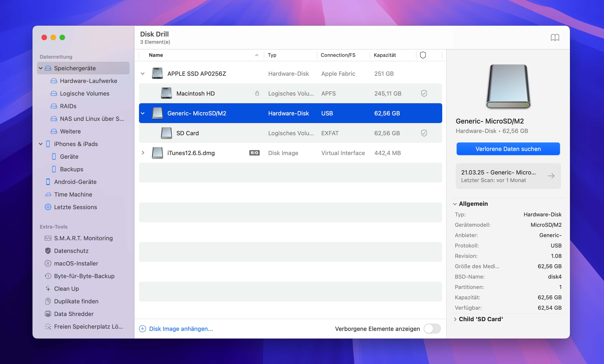Click the S.M.A.R.T. Monitoring icon
This screenshot has width=604, height=364.
(48, 238)
